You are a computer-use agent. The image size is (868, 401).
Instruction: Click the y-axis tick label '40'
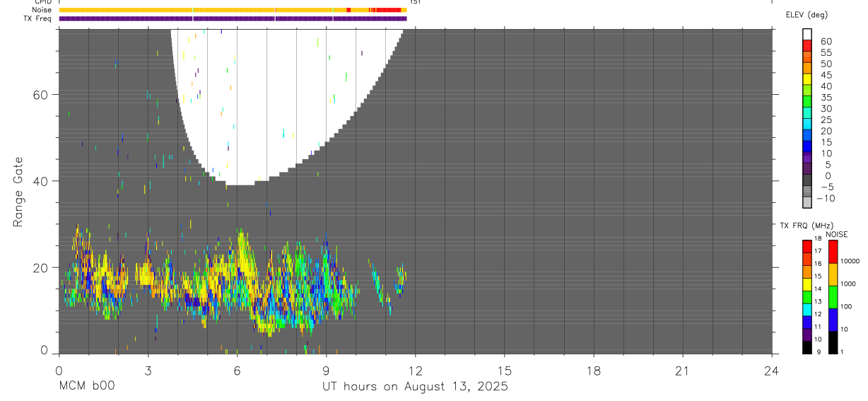(x=41, y=181)
